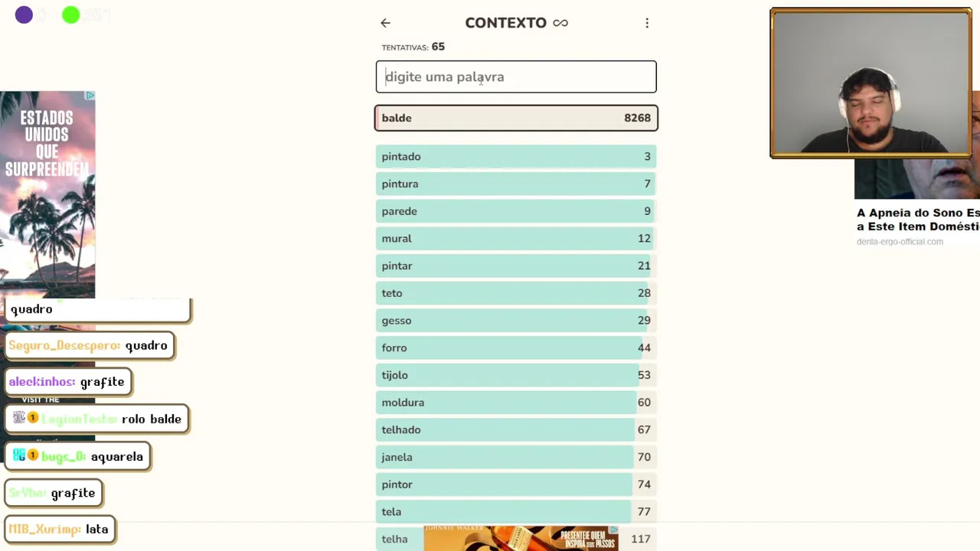Select the 'mural' guess row
980x551 pixels.
click(x=516, y=238)
